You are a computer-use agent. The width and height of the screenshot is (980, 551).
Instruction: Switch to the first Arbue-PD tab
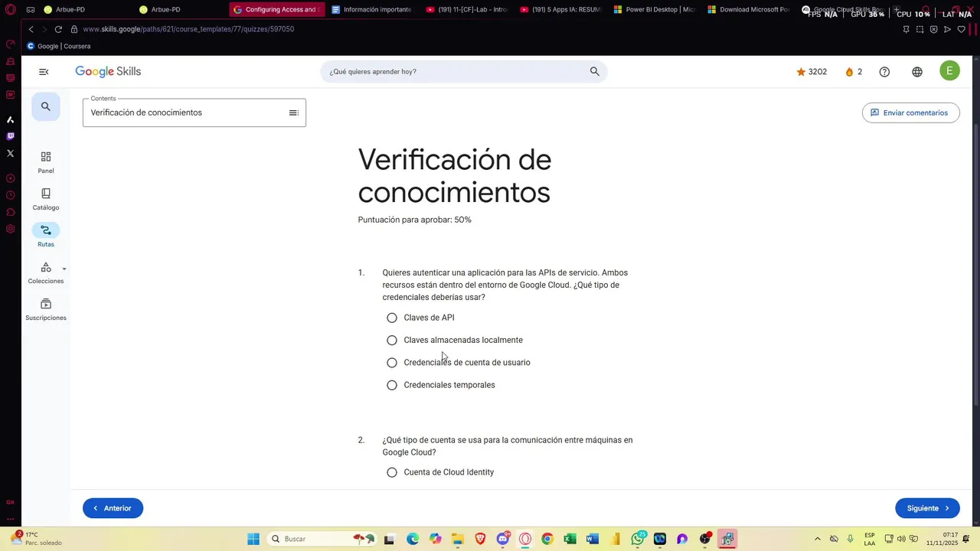(x=70, y=10)
